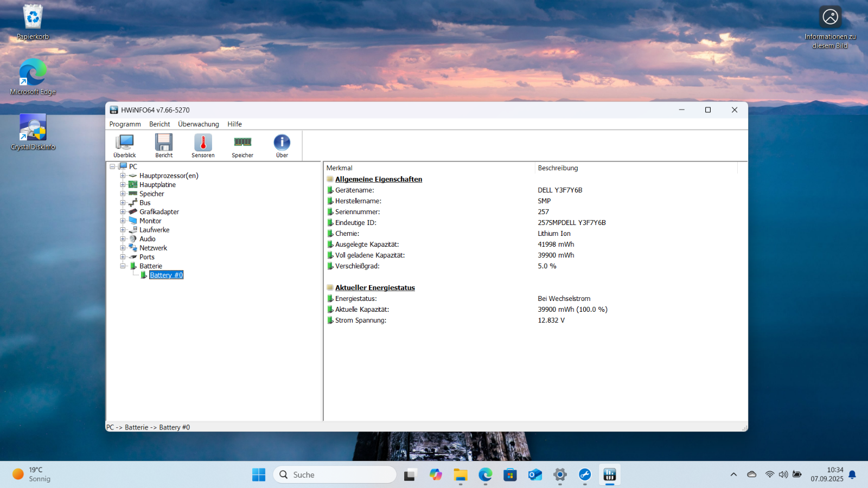Screen dimensions: 868x488
Task: Expand the Laufwerke tree node
Action: [x=123, y=230]
